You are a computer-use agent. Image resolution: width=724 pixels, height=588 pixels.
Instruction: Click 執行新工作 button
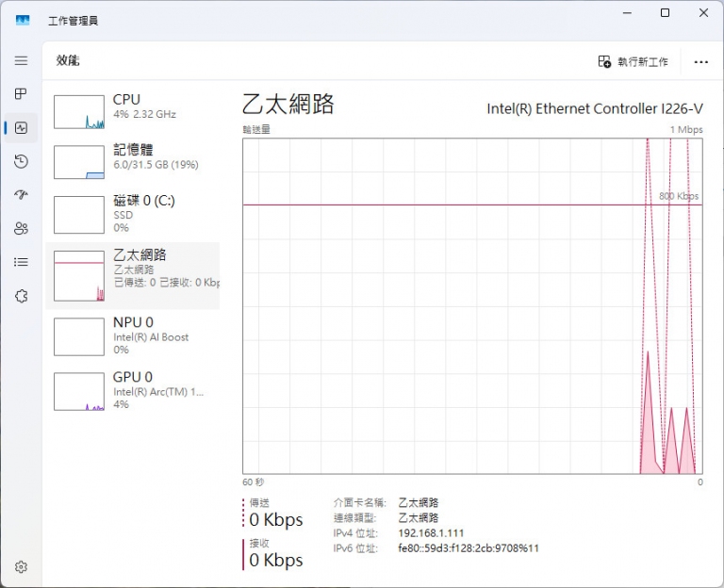coord(633,62)
